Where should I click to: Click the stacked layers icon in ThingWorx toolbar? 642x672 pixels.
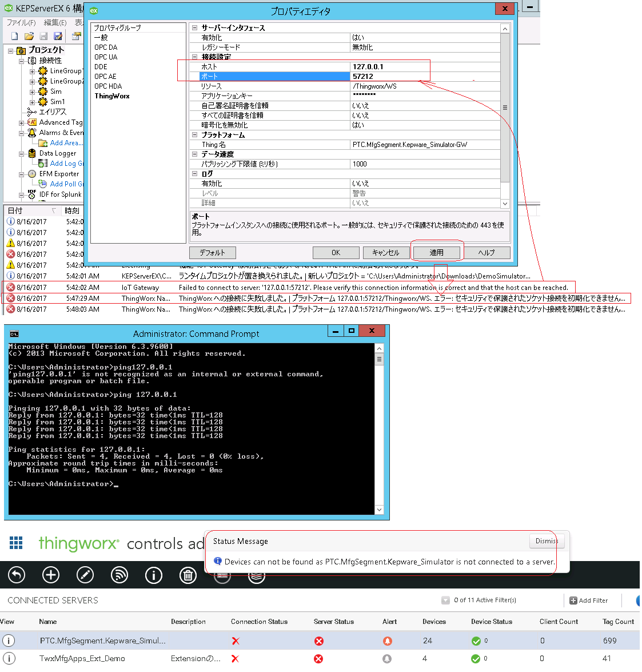257,577
